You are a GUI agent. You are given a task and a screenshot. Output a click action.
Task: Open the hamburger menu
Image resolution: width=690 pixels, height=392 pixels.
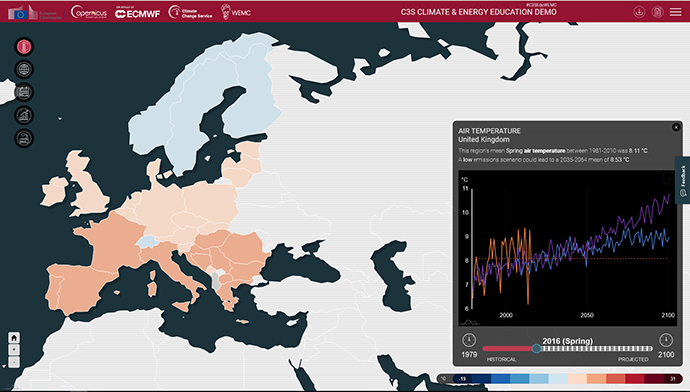pos(675,12)
